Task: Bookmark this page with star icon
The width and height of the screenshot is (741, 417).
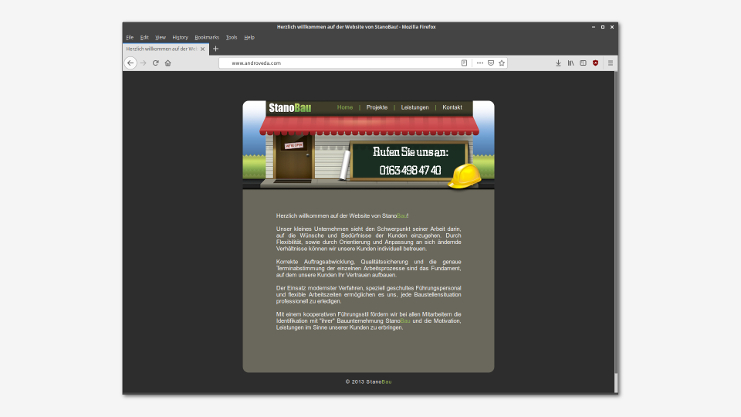Action: click(x=502, y=63)
